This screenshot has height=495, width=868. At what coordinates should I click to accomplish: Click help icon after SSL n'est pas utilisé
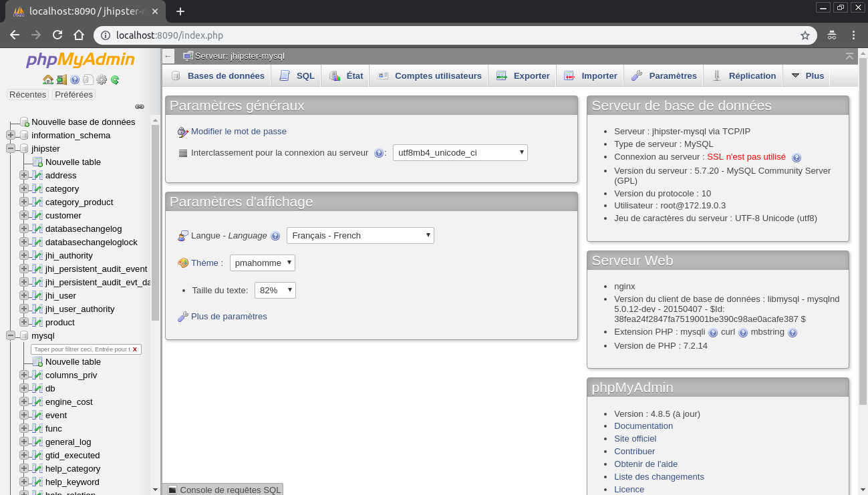point(797,158)
